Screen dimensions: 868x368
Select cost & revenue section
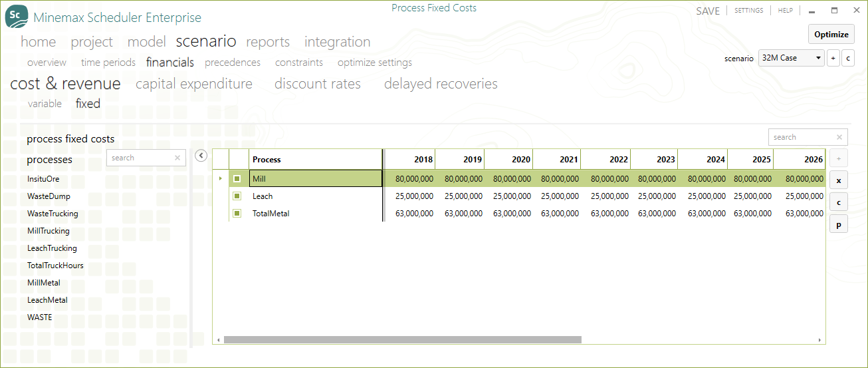65,84
